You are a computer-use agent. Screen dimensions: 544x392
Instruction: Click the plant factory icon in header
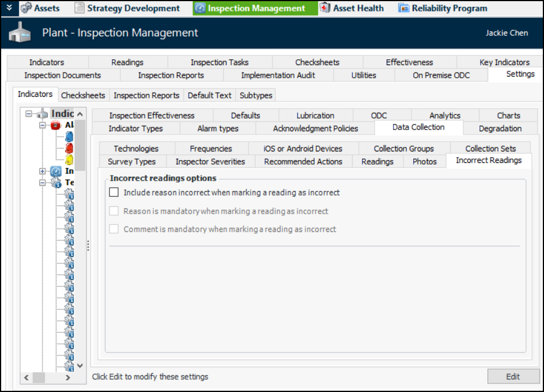tap(20, 33)
